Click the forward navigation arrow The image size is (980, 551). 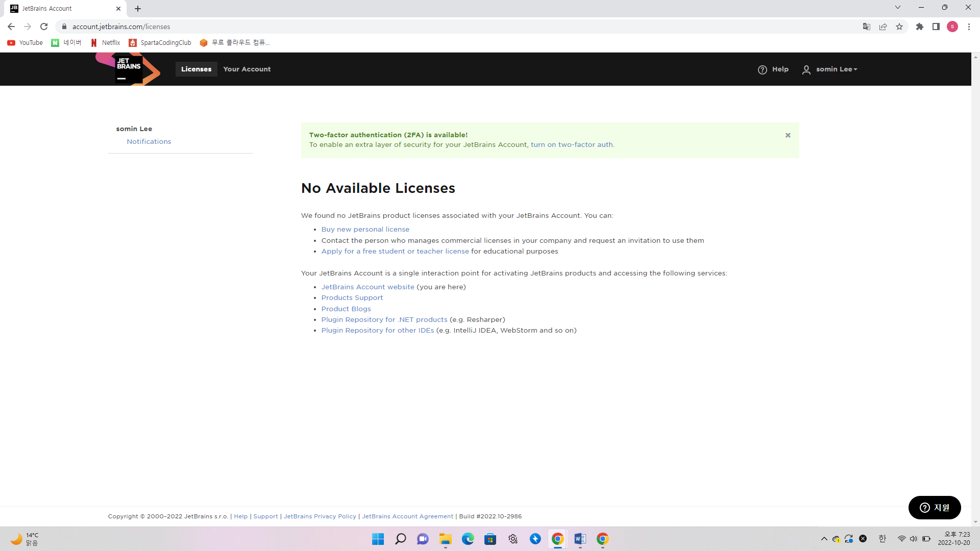pyautogui.click(x=28, y=27)
